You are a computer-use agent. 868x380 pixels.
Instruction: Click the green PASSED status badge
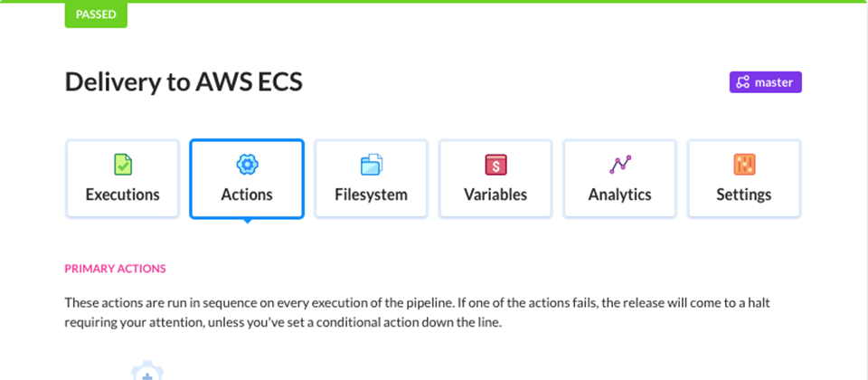(x=96, y=15)
